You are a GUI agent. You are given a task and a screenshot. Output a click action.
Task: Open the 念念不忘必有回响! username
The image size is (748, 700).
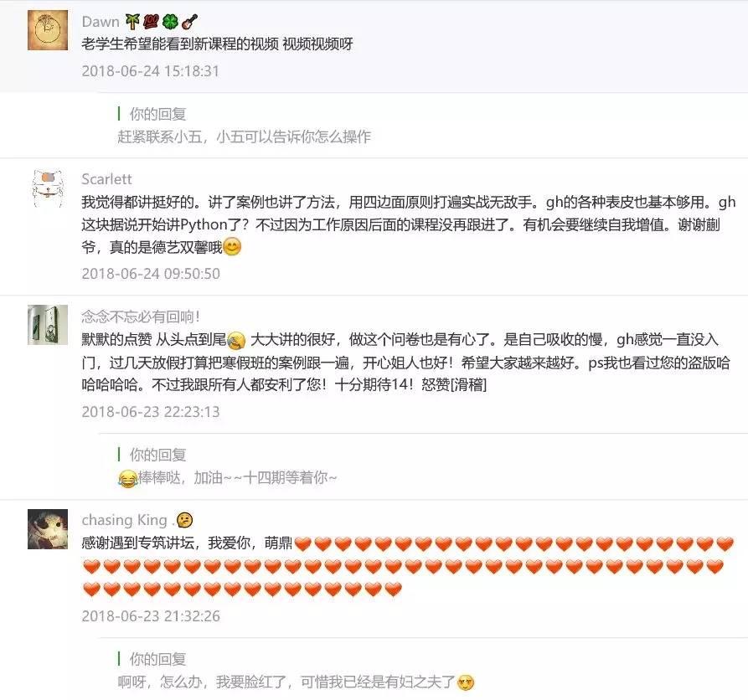click(x=141, y=317)
